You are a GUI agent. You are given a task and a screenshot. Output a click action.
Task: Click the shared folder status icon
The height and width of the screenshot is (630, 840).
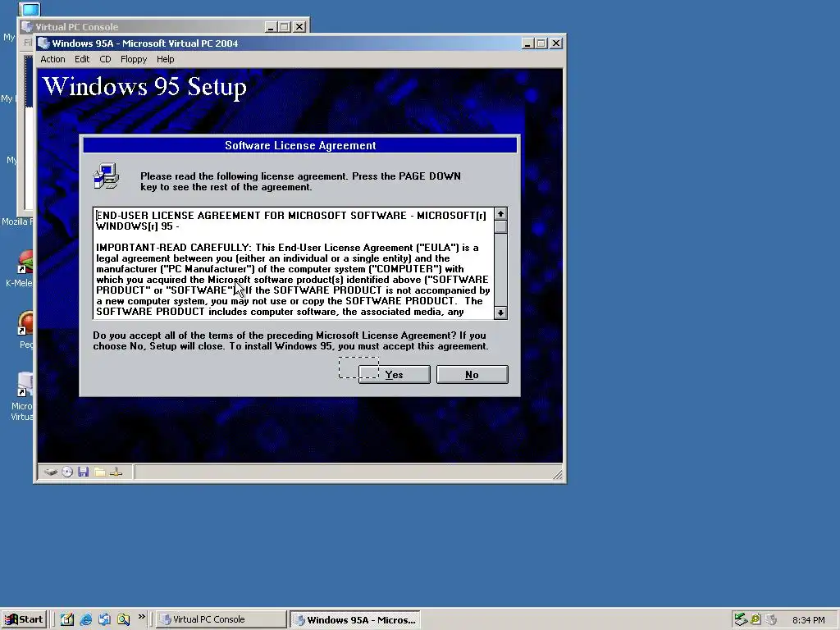[99, 472]
